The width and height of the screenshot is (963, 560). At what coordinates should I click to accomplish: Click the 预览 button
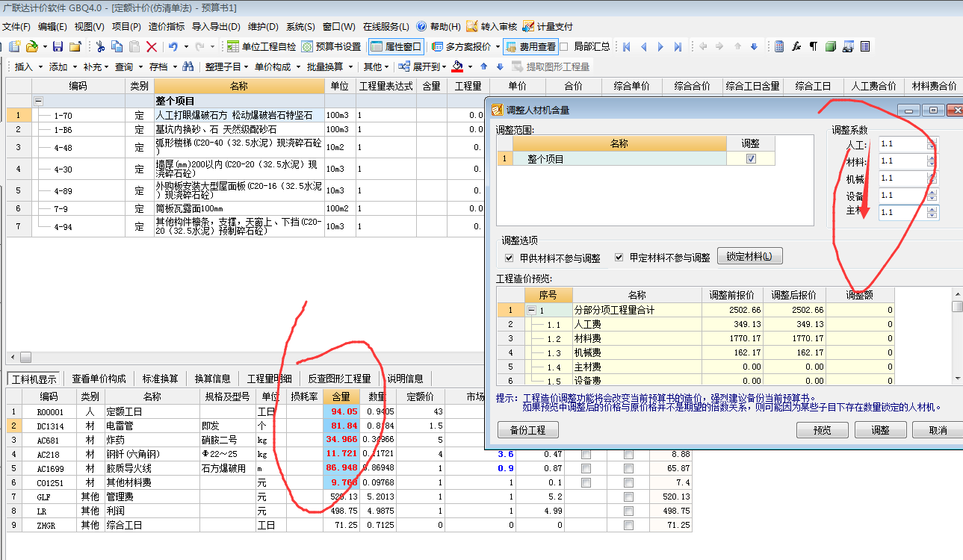click(823, 430)
